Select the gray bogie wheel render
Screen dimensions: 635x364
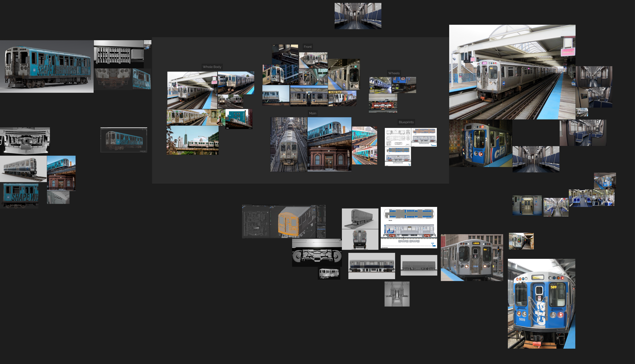point(317,253)
